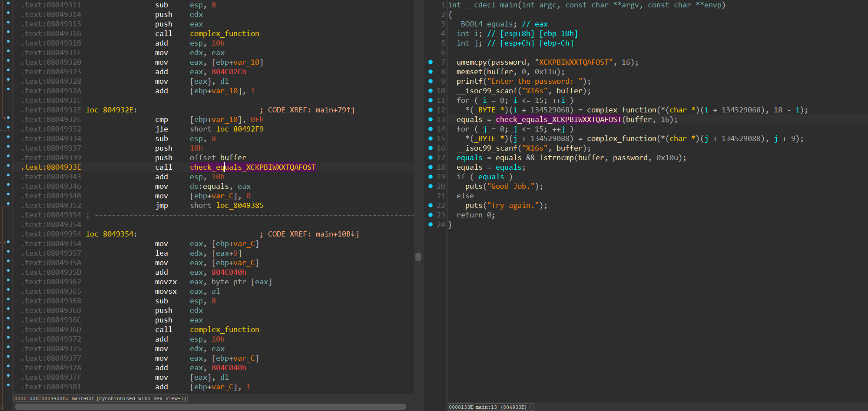The image size is (868, 411).
Task: Follow the jle target loc_80492F9
Action: tap(240, 129)
